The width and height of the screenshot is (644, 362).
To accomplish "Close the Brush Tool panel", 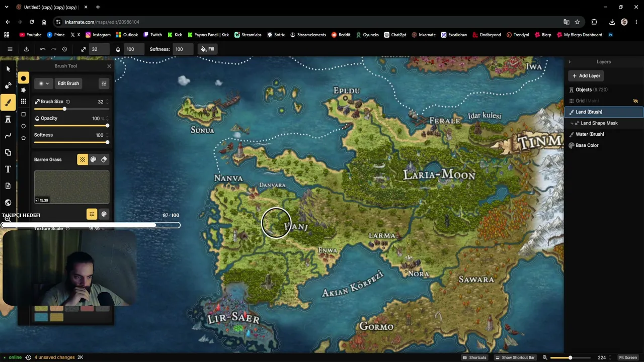I will pos(109,66).
